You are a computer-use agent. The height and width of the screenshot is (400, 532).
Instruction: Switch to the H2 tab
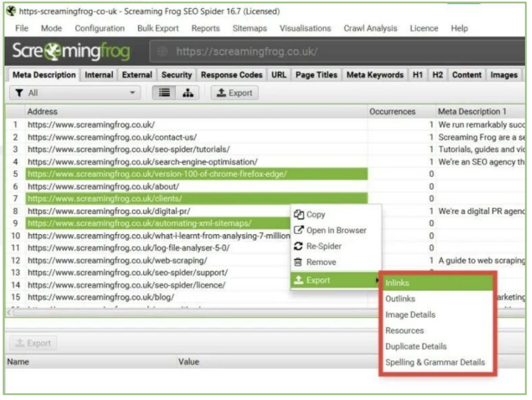click(x=437, y=75)
